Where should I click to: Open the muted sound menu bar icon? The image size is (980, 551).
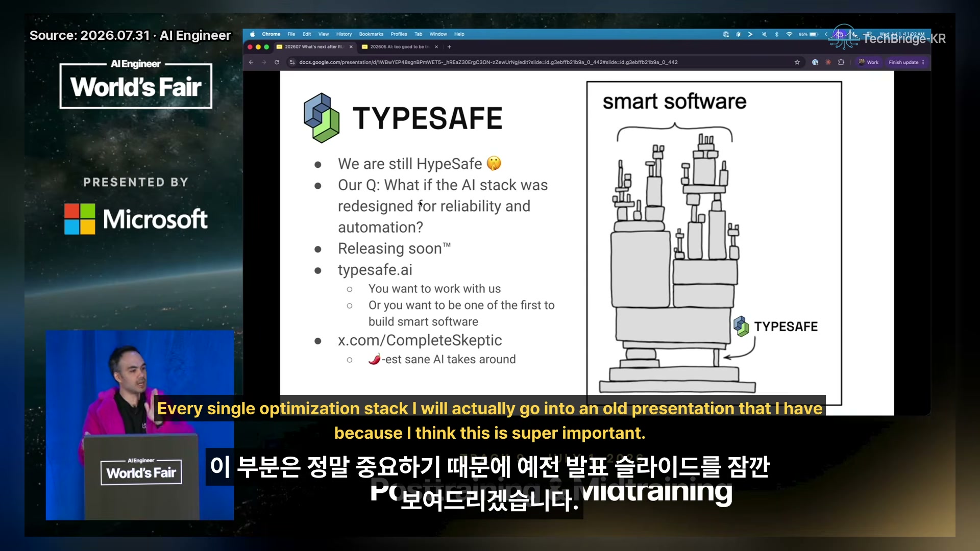[x=764, y=34]
